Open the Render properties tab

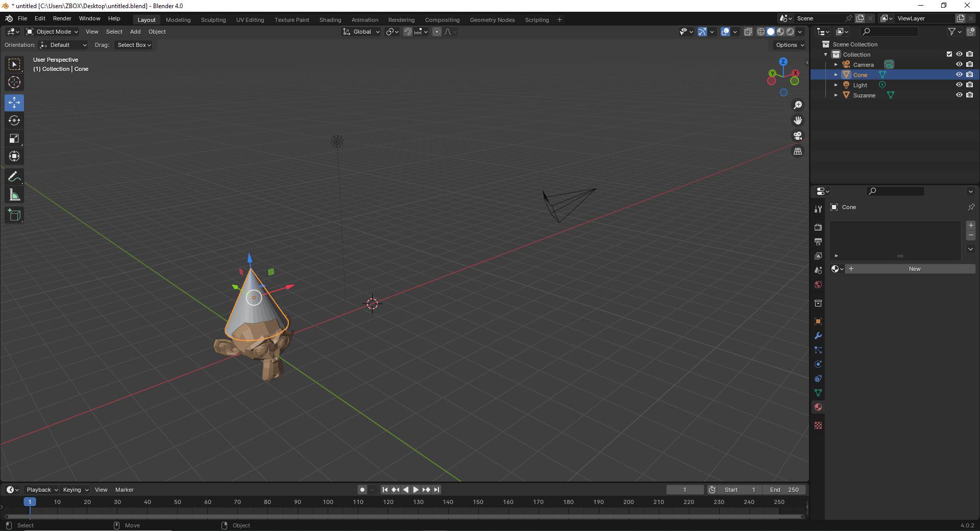[818, 227]
